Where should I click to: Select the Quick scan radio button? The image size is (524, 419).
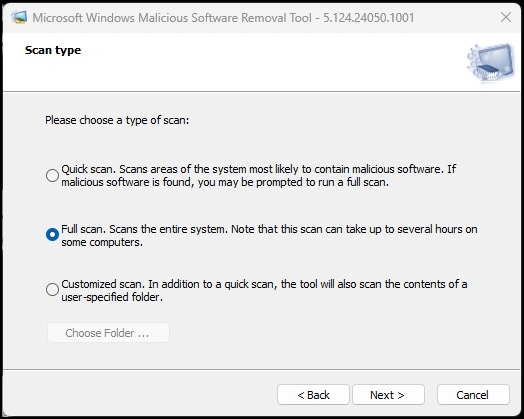(x=52, y=175)
